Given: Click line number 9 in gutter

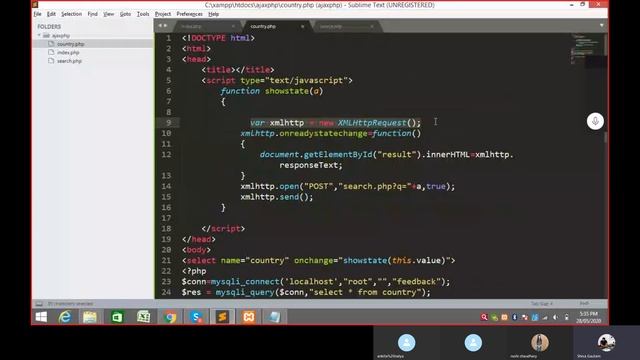Looking at the screenshot, I should (169, 122).
